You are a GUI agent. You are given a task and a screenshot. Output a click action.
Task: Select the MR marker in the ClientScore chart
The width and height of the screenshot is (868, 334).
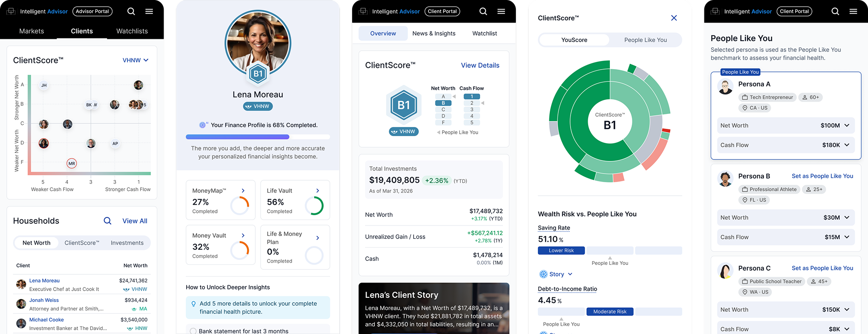71,163
